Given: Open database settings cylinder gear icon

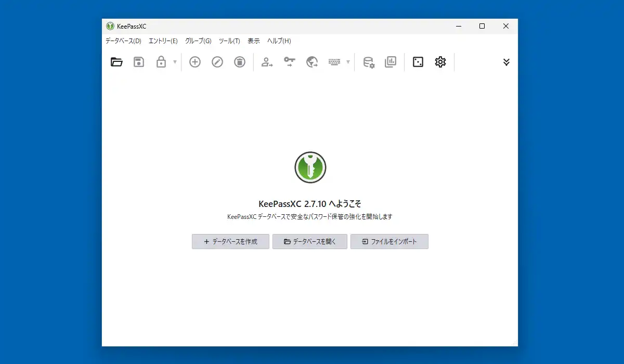Looking at the screenshot, I should tap(369, 62).
